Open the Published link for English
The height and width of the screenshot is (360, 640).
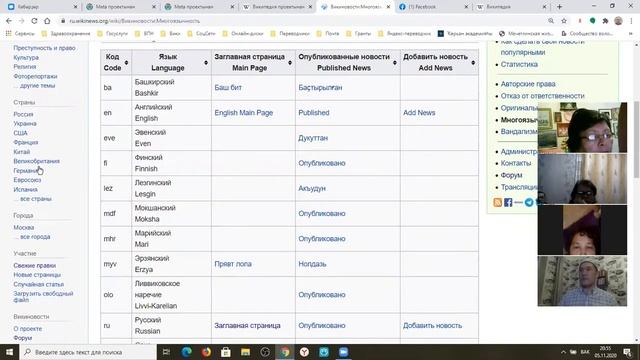pos(314,113)
